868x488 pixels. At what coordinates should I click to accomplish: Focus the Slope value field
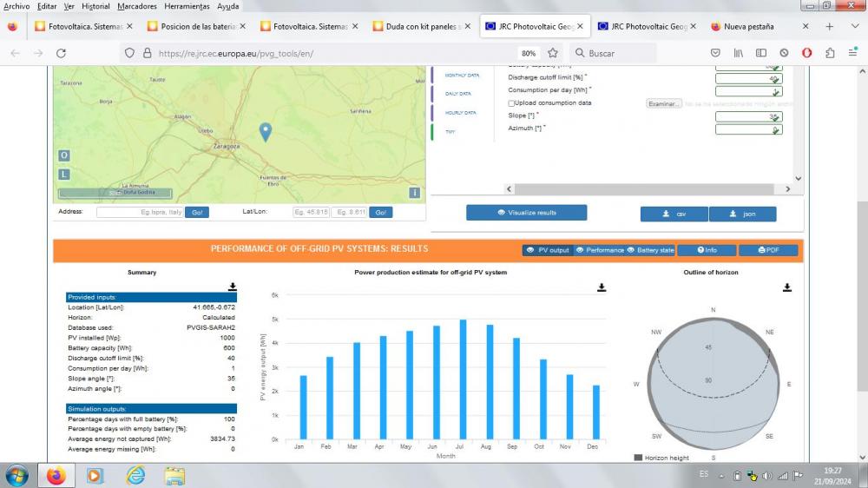748,117
